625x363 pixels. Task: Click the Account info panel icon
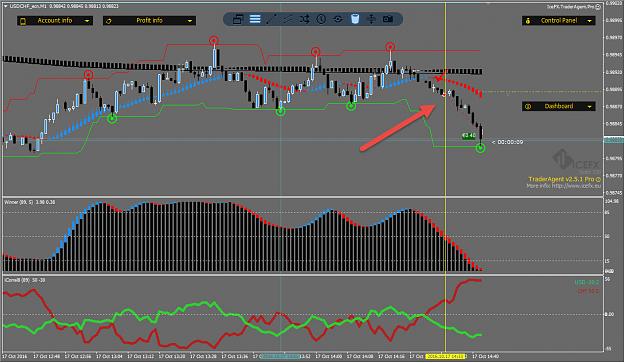tap(23, 21)
